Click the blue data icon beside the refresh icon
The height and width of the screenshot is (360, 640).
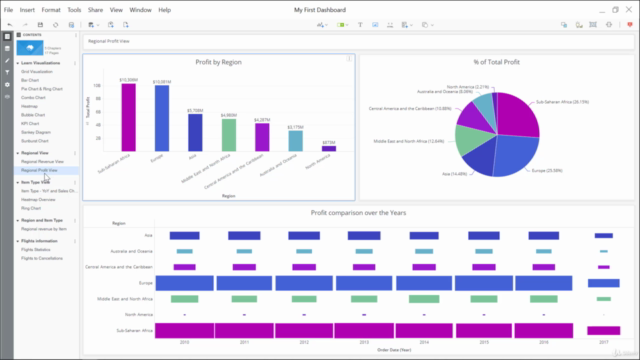[71, 25]
